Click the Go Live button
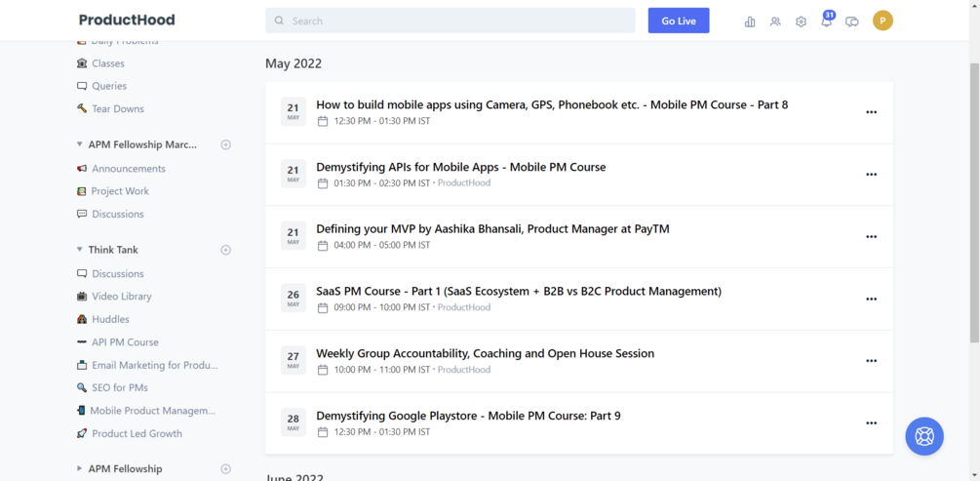980x481 pixels. coord(679,20)
